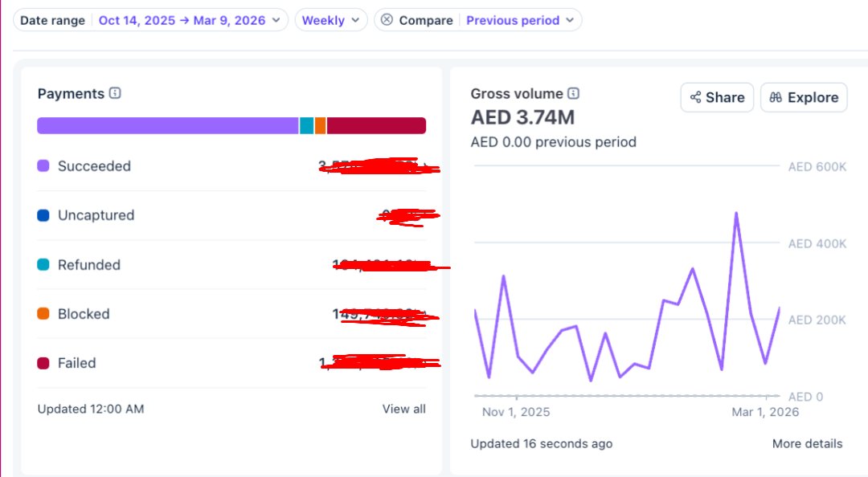Select the Uncaptured payments row

[x=231, y=215]
